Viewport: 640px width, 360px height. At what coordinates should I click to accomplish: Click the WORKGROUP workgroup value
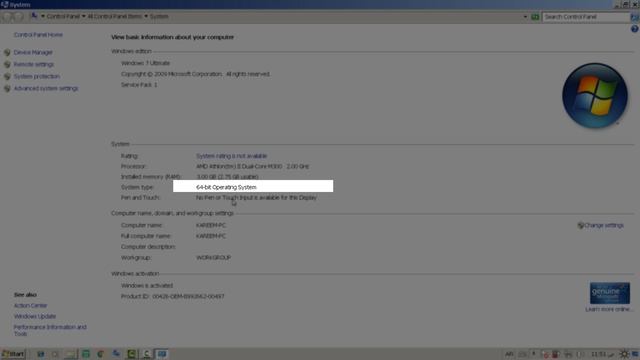coord(213,258)
